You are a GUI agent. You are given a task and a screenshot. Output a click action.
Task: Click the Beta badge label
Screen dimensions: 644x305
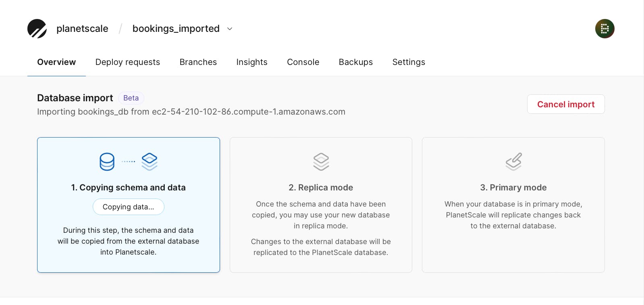click(x=131, y=98)
